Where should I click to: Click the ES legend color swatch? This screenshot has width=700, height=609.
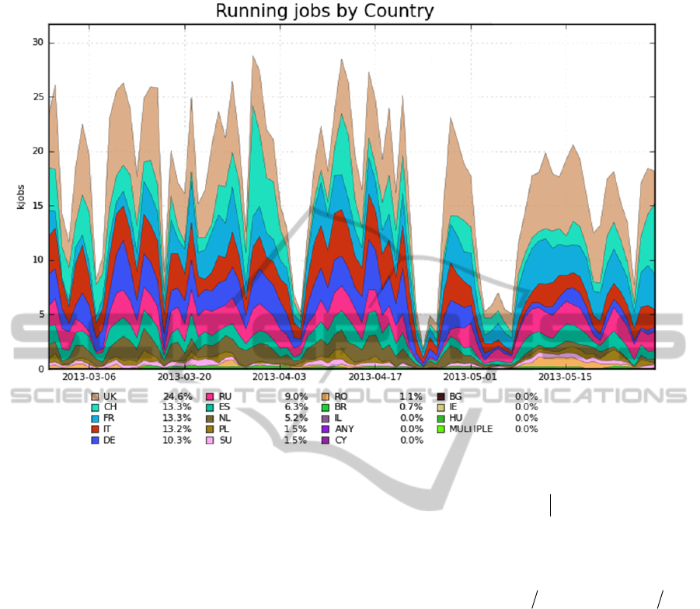coord(211,407)
